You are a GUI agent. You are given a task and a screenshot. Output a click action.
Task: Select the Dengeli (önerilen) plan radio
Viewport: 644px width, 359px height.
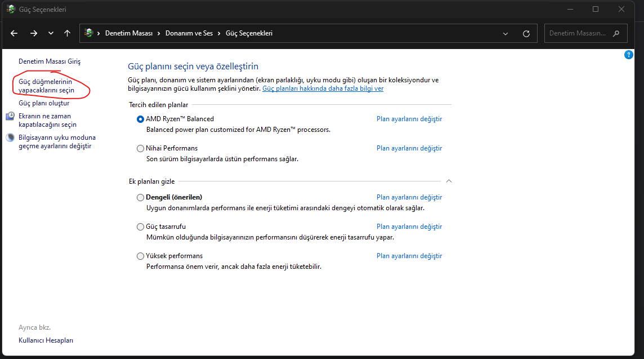click(x=140, y=197)
